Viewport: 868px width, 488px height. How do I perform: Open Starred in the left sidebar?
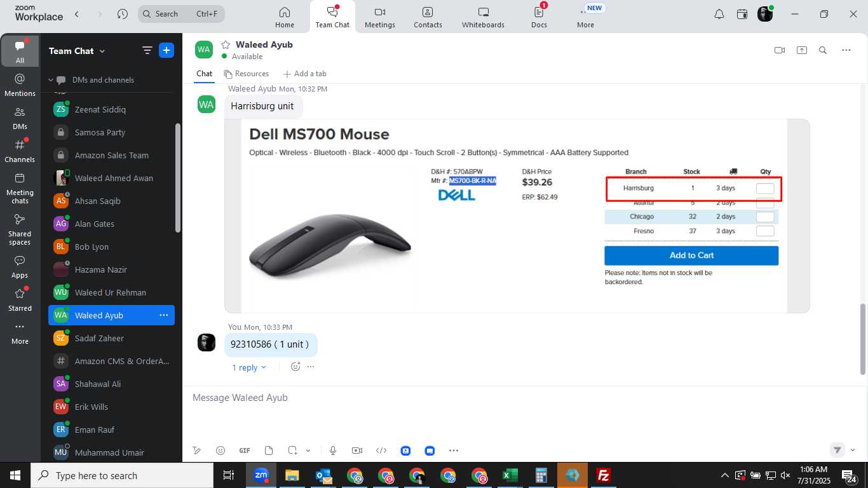click(20, 300)
